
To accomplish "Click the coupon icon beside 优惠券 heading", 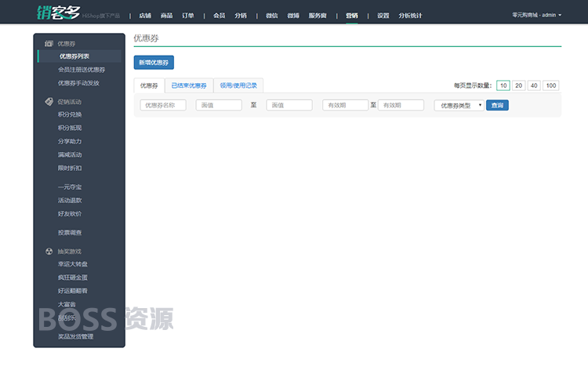I will click(49, 43).
